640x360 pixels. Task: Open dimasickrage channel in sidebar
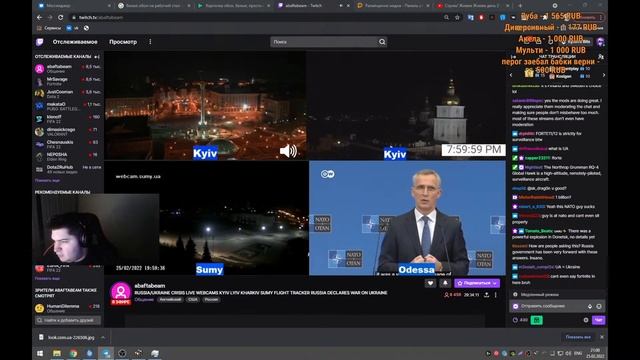coord(68,131)
